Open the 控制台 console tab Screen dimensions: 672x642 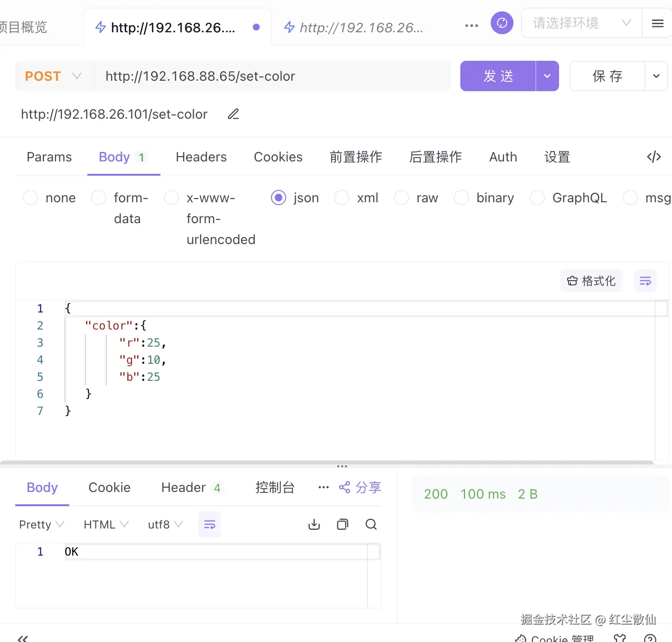tap(275, 487)
